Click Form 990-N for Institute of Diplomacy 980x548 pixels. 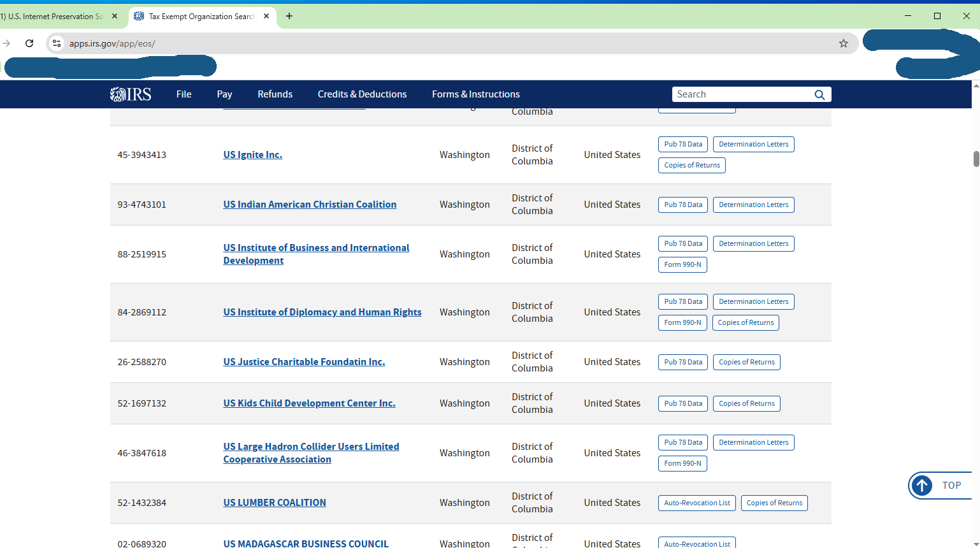[682, 323]
